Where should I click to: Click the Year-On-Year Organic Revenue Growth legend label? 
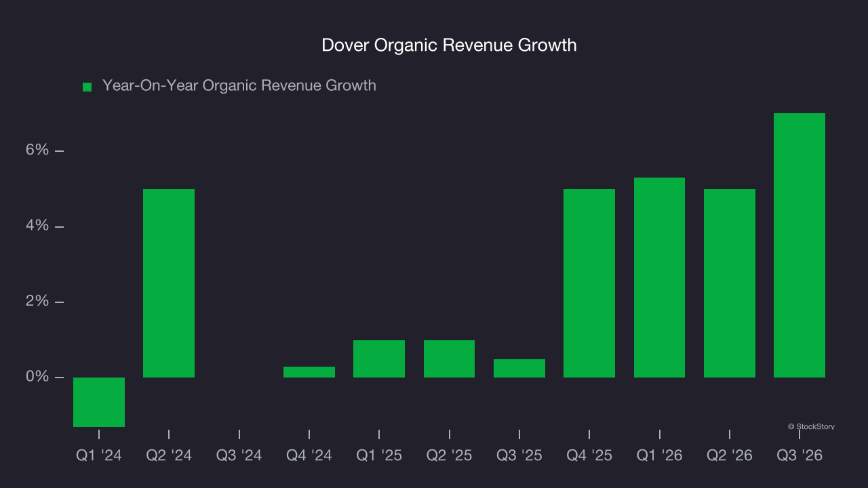click(239, 85)
